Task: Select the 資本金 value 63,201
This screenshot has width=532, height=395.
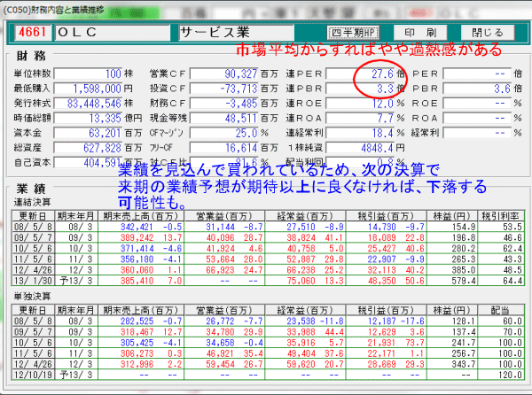Action: coord(88,133)
